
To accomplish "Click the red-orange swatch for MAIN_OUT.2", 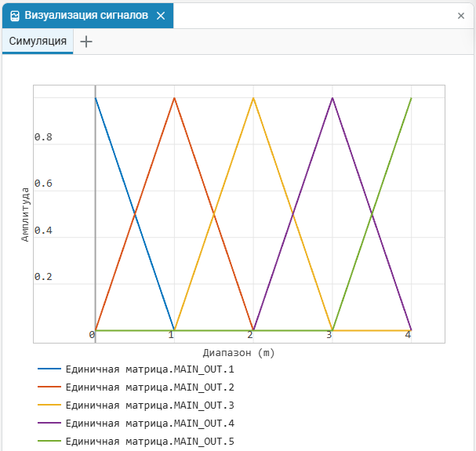I will [x=49, y=387].
